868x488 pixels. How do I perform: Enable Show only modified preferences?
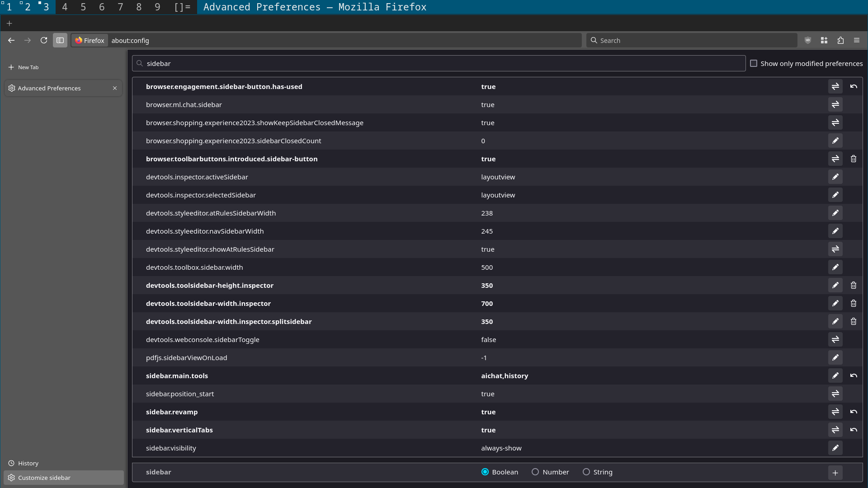754,63
